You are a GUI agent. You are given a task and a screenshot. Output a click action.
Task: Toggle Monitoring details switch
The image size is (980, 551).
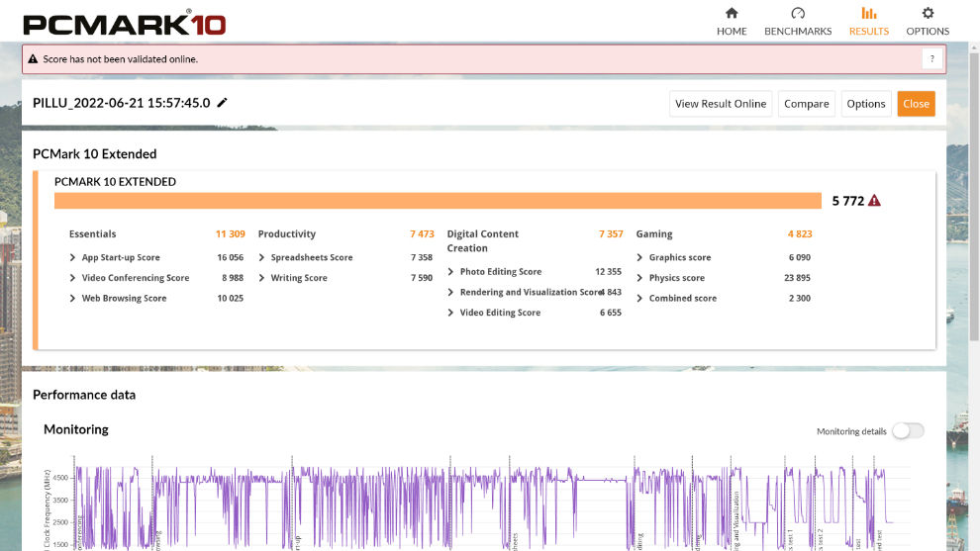point(908,431)
